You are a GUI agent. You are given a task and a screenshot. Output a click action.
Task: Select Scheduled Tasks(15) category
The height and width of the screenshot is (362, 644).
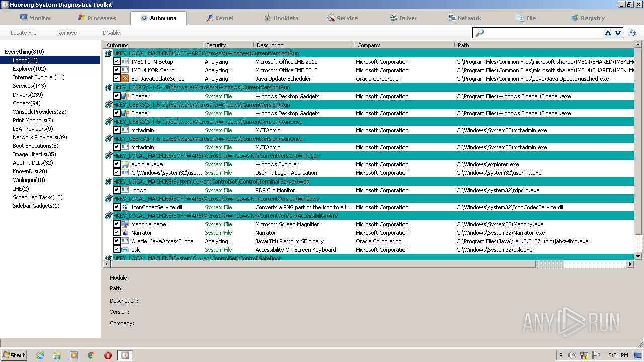coord(38,197)
